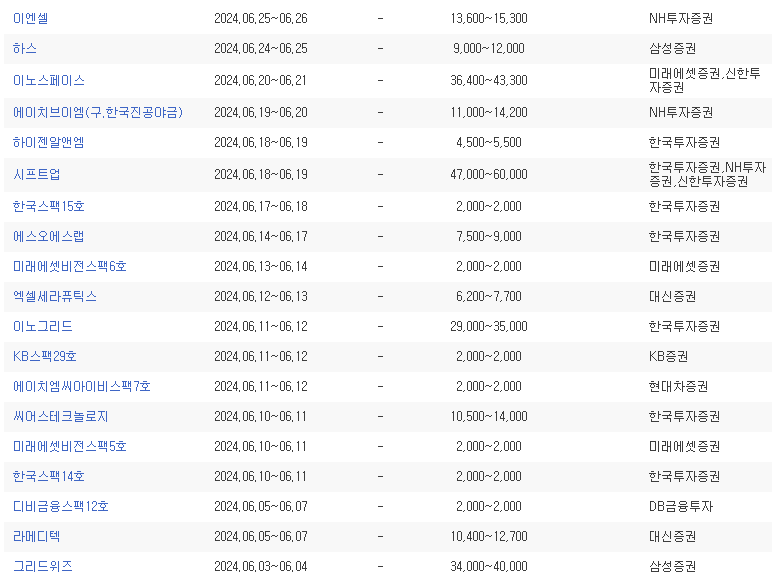Open 에이치브이엠(구.한국진공야금) link
The width and height of the screenshot is (772, 577).
click(x=98, y=113)
